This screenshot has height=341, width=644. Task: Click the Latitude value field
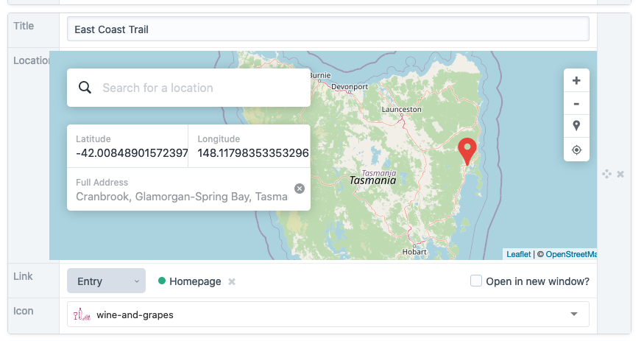click(x=132, y=153)
